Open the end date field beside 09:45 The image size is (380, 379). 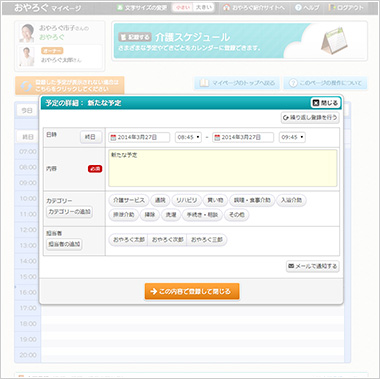(x=243, y=137)
